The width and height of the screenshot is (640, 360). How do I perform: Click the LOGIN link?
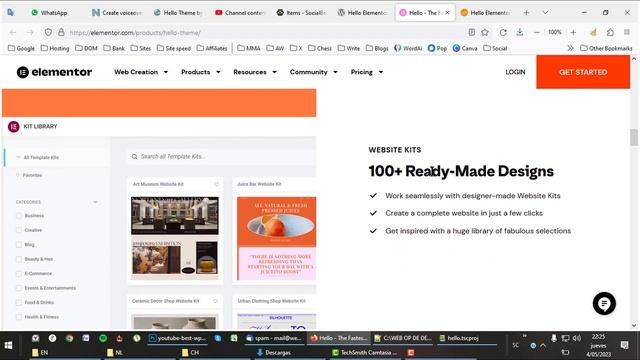click(515, 72)
